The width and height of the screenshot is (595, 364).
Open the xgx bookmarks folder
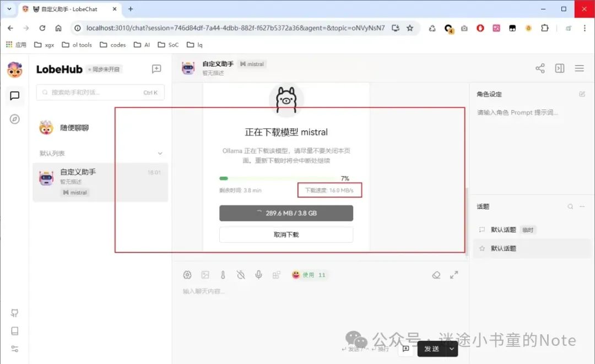(x=44, y=45)
